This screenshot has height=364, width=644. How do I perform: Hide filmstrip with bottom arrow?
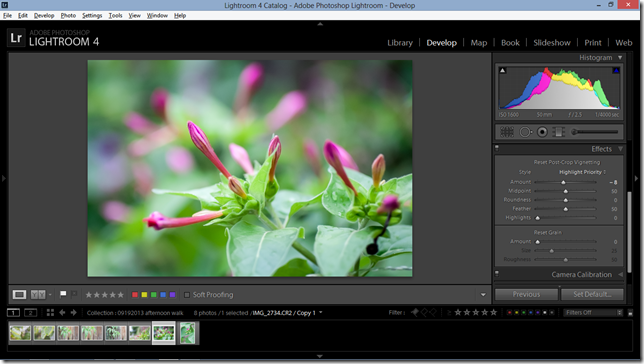click(320, 356)
